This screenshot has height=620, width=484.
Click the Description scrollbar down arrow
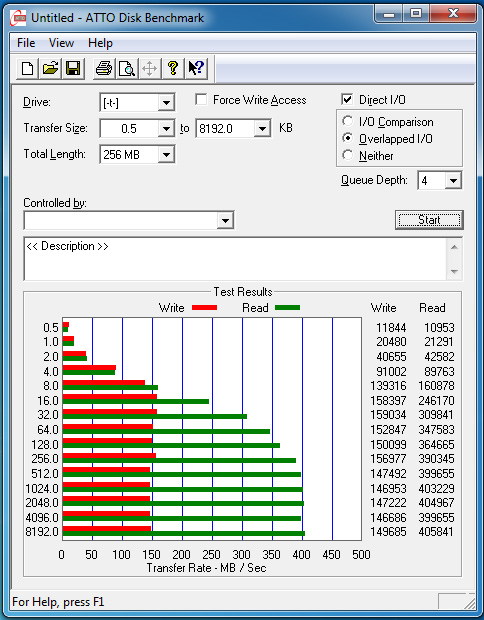454,272
